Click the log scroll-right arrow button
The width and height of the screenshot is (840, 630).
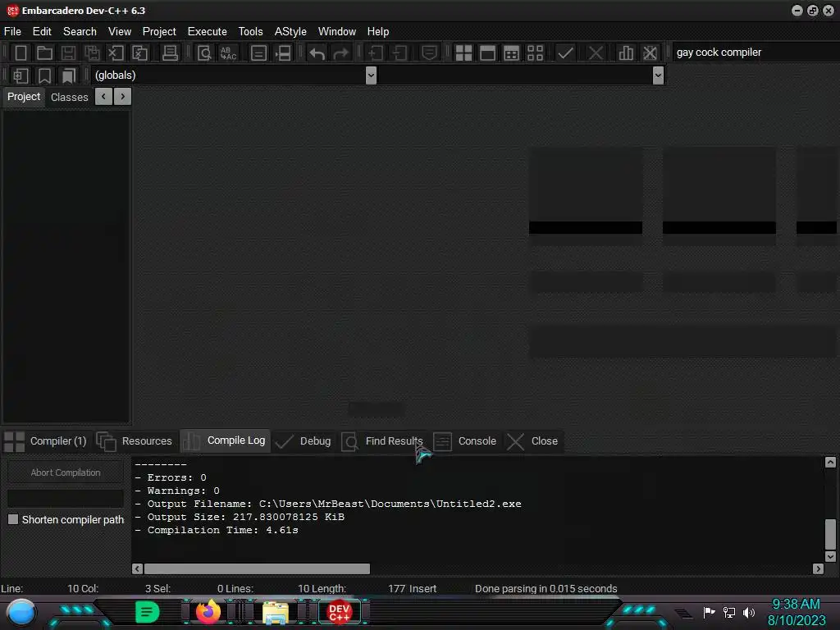[818, 568]
